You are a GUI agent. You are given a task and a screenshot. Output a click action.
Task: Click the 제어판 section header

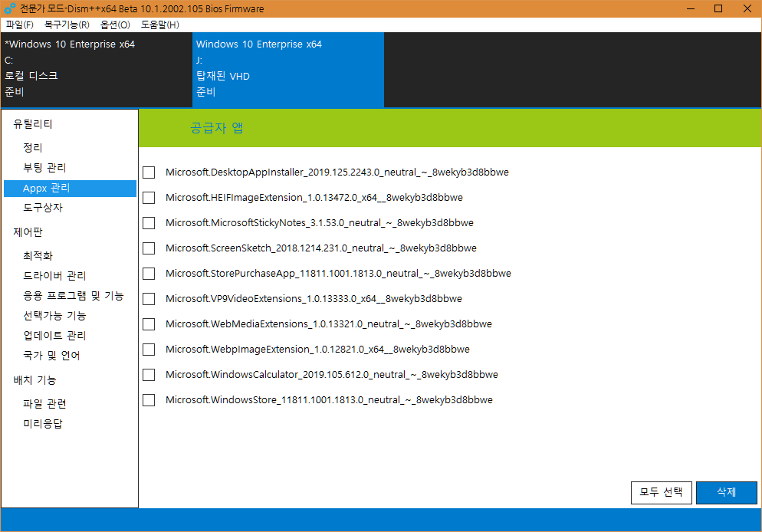click(28, 232)
